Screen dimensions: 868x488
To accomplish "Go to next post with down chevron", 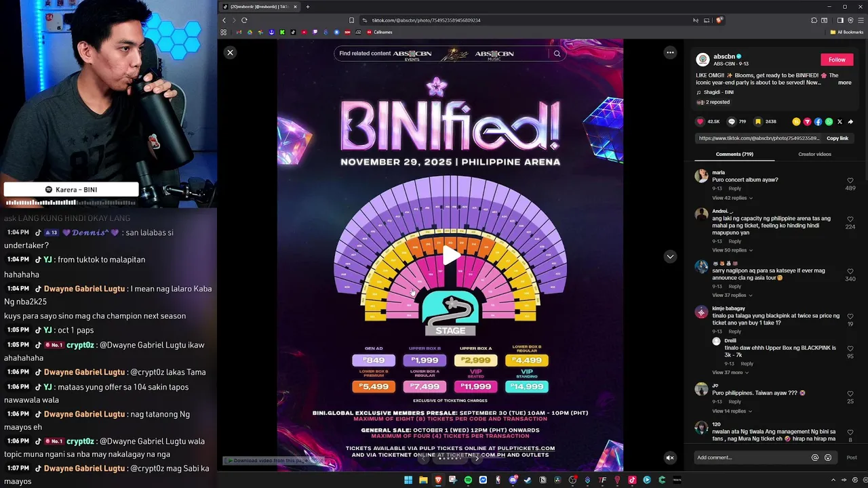I will click(x=670, y=256).
